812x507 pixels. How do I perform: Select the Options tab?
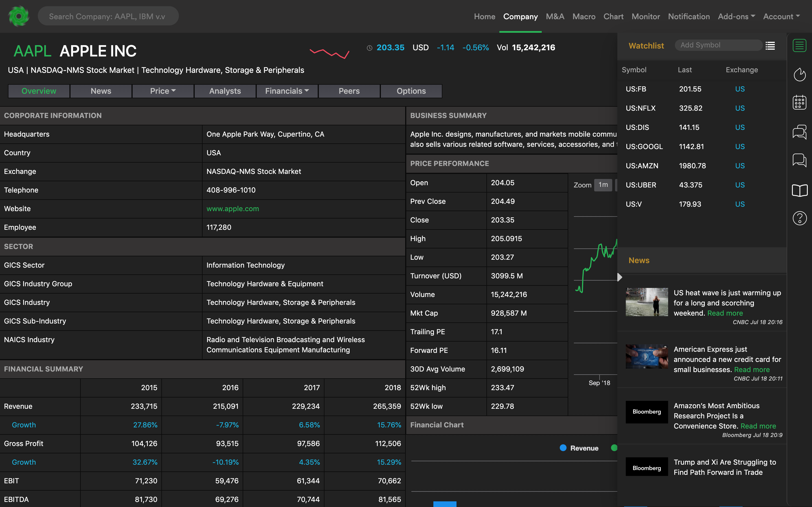click(x=411, y=91)
